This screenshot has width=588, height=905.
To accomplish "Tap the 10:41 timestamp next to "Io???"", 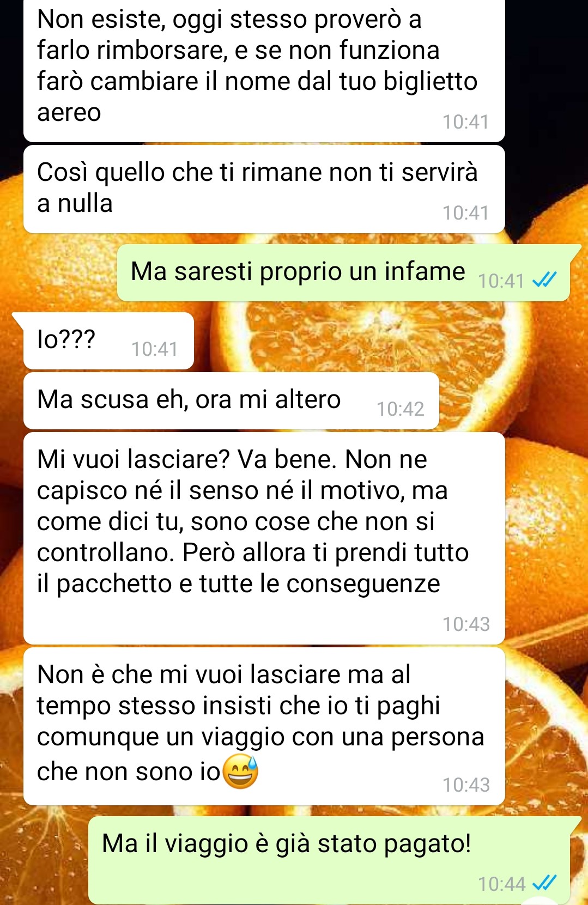I will click(x=155, y=349).
